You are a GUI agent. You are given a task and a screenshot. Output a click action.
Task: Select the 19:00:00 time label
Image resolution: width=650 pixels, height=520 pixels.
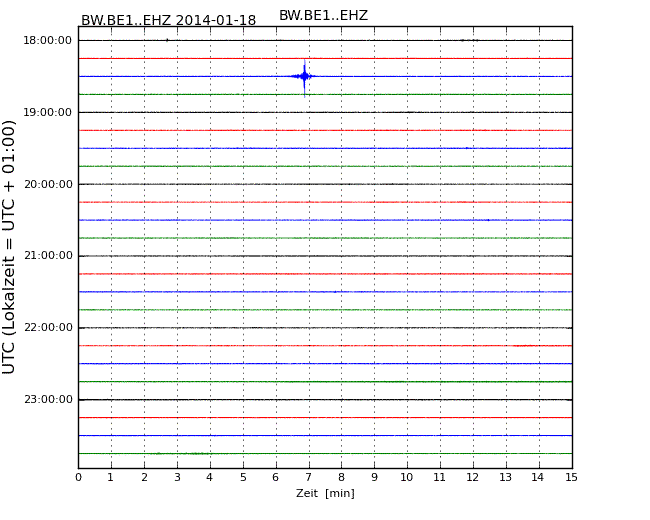pyautogui.click(x=47, y=112)
